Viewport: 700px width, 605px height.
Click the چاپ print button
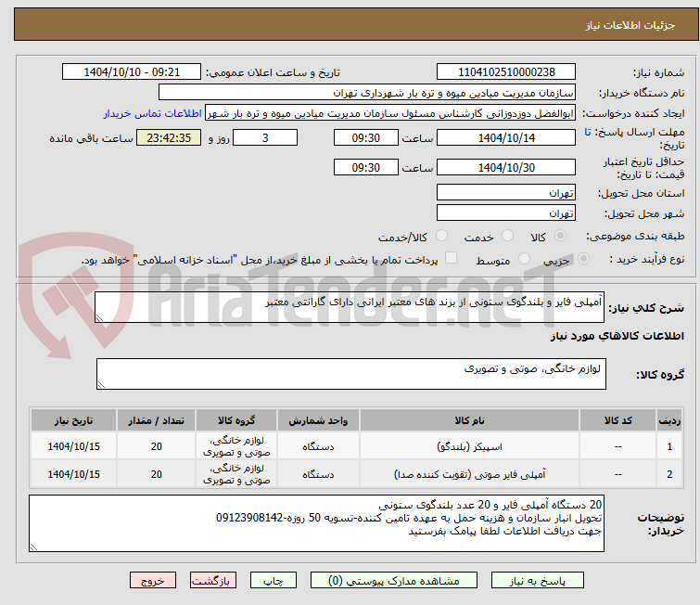[x=274, y=581]
